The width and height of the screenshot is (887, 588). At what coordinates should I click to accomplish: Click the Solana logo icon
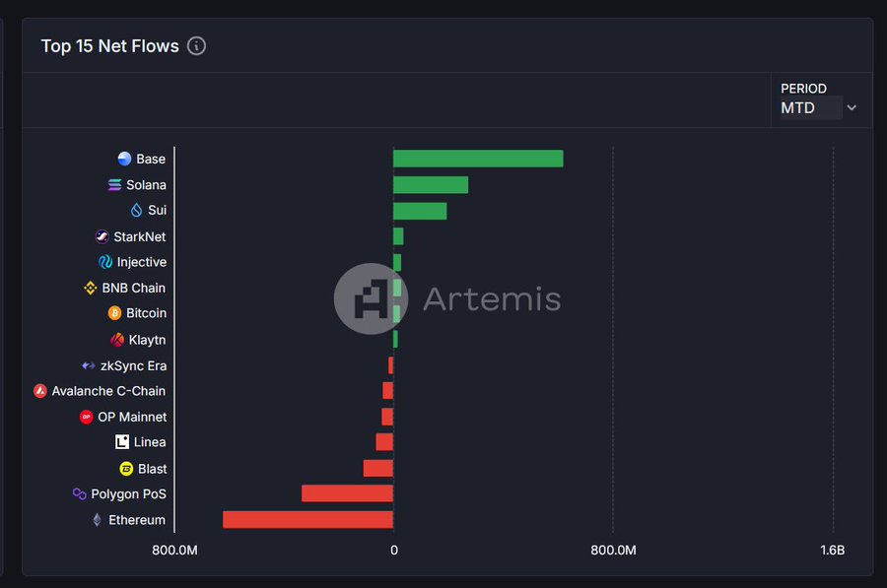click(x=114, y=185)
